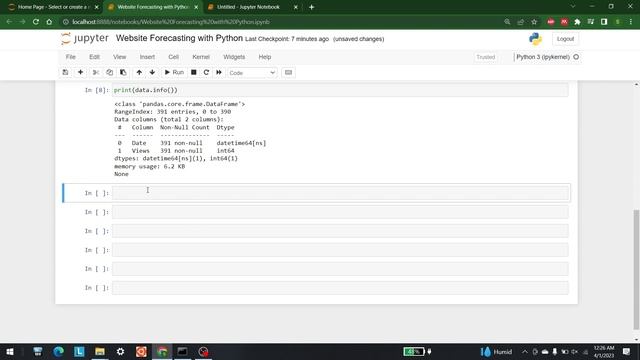Open the command palette keyboard icon
640x360 pixels.
(288, 72)
